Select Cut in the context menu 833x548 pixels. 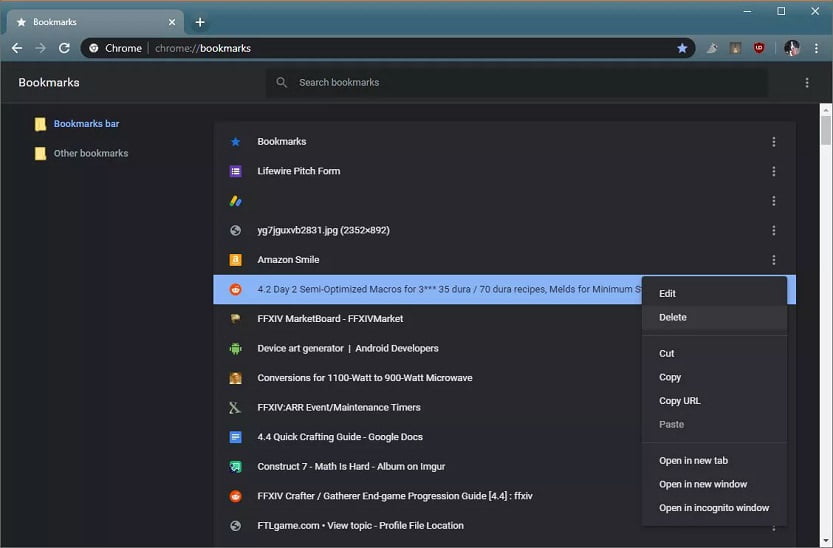pyautogui.click(x=715, y=354)
